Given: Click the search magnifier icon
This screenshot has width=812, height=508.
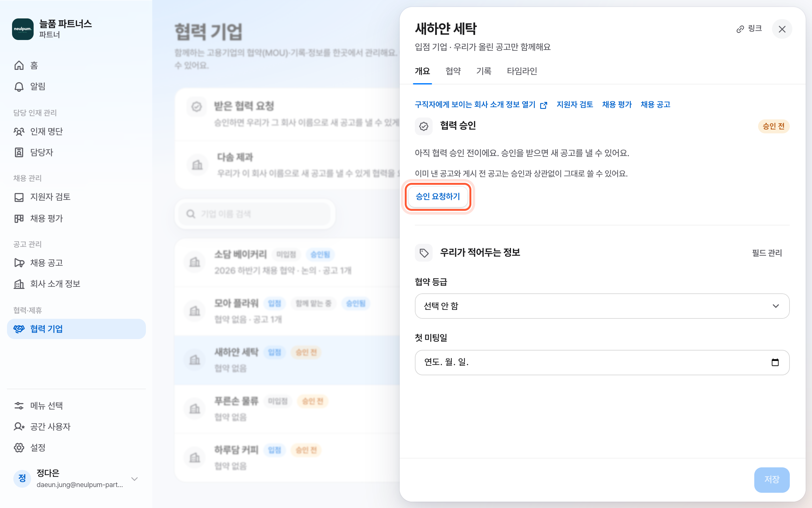Looking at the screenshot, I should (191, 214).
